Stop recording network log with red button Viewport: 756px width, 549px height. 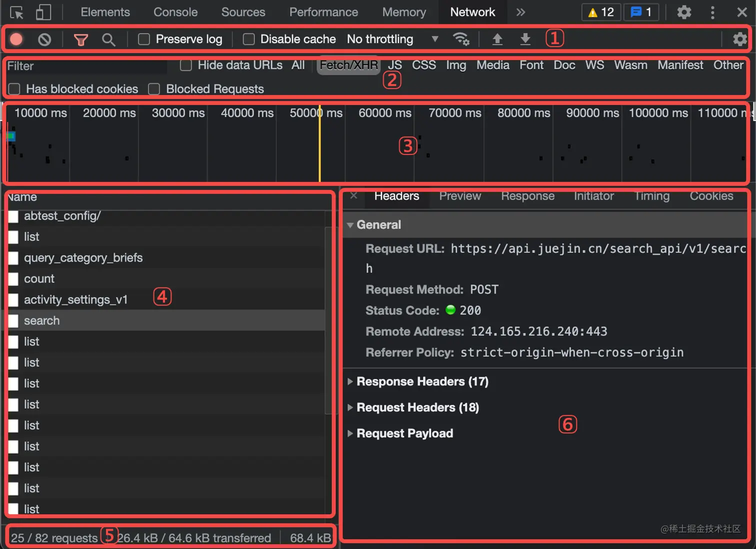[x=16, y=39]
